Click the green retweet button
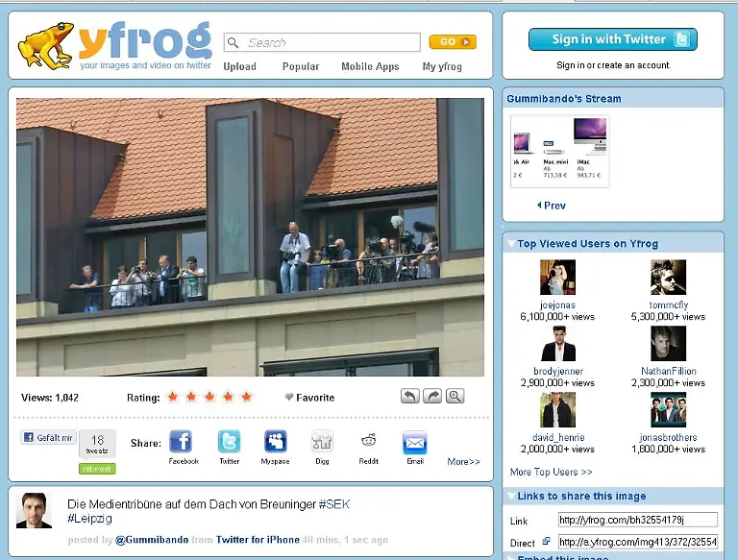This screenshot has width=738, height=560. point(97,469)
